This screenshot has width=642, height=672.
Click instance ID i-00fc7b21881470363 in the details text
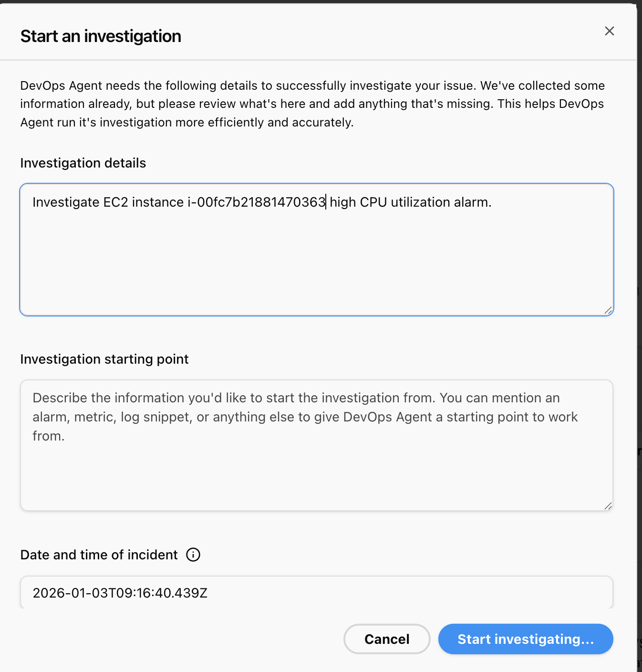256,202
